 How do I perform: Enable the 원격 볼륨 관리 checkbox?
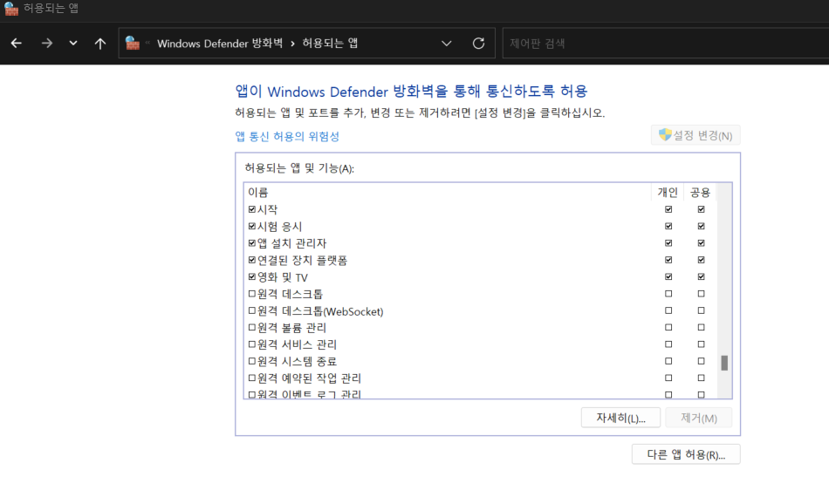[251, 328]
